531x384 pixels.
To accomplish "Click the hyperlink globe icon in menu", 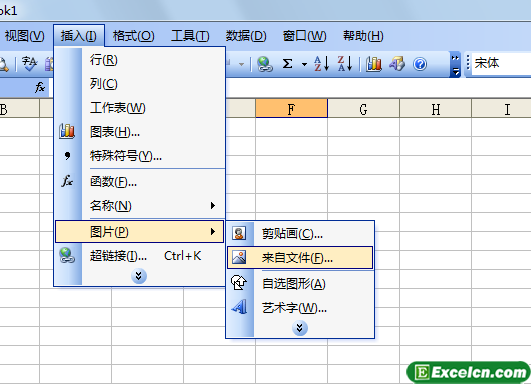I will click(67, 256).
